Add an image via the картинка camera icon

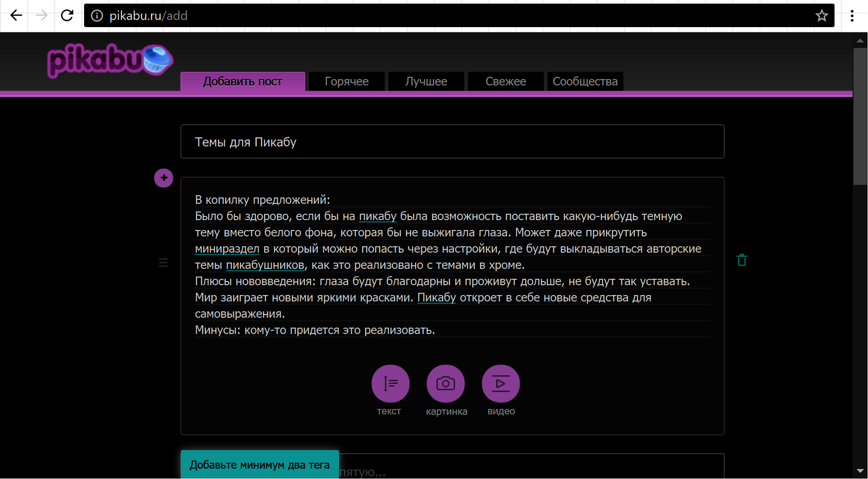point(446,384)
